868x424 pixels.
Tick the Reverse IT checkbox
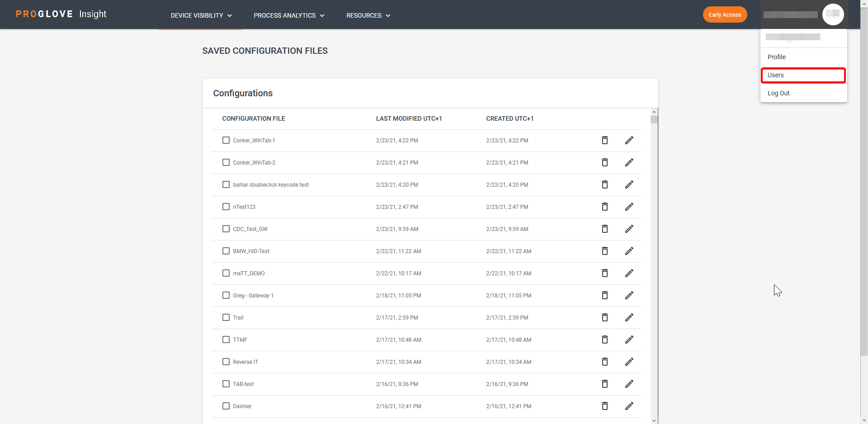click(226, 362)
